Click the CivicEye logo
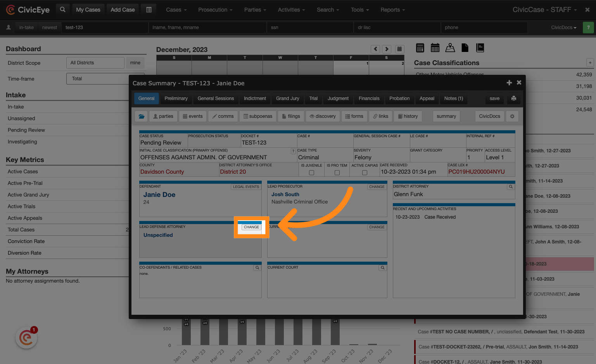Viewport: 596px width, 364px height. tap(28, 10)
